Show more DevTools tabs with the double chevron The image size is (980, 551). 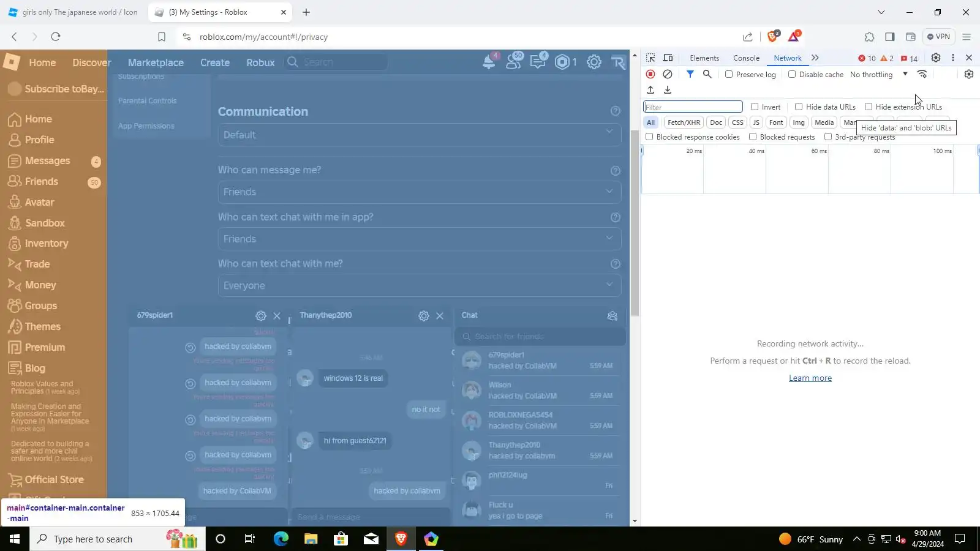click(815, 58)
